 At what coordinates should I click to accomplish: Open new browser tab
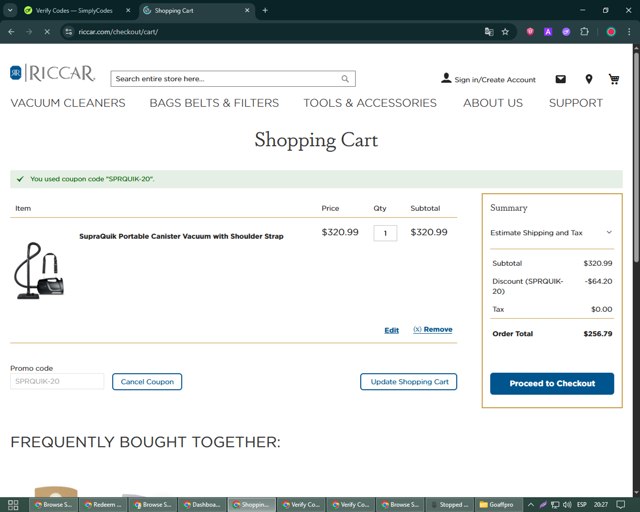pyautogui.click(x=265, y=10)
